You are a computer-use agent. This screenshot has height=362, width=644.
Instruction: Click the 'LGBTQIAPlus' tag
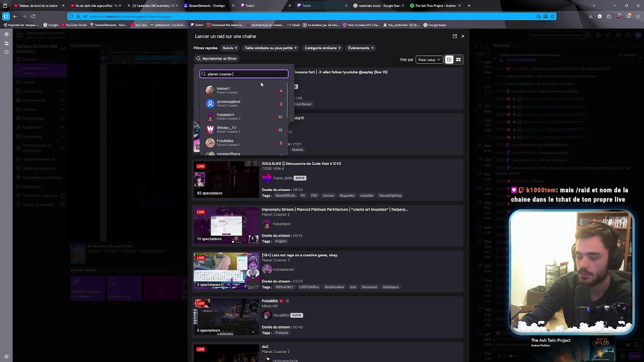click(309, 287)
